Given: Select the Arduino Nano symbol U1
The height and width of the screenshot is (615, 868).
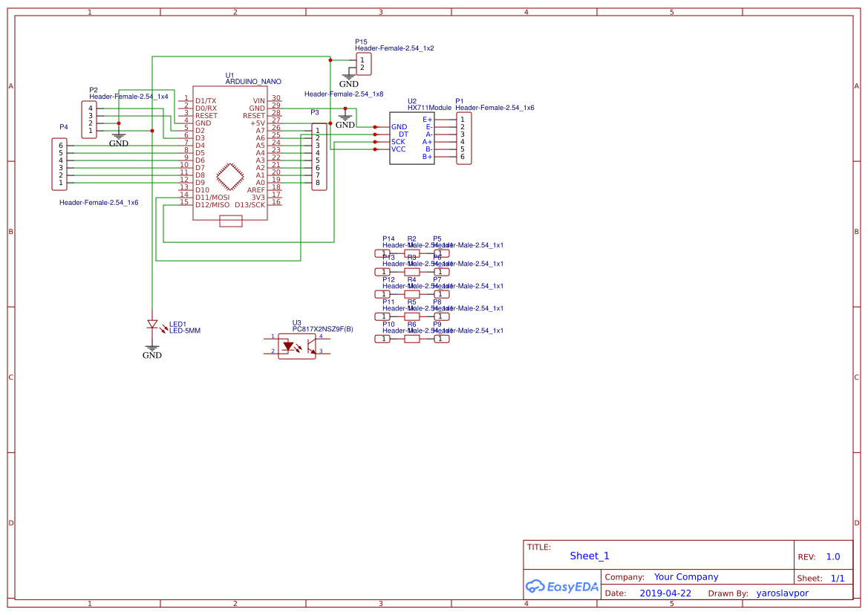Looking at the screenshot, I should click(x=230, y=149).
